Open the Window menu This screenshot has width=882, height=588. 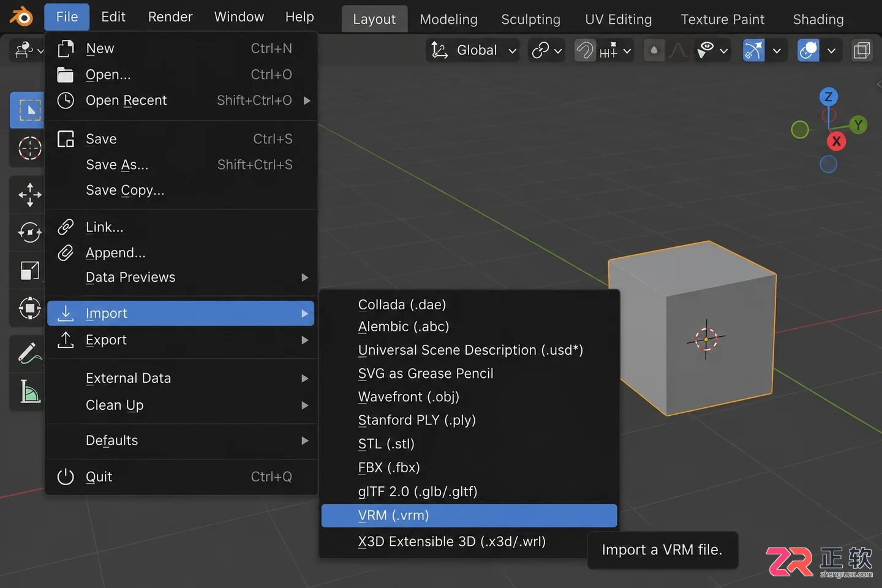pyautogui.click(x=239, y=17)
